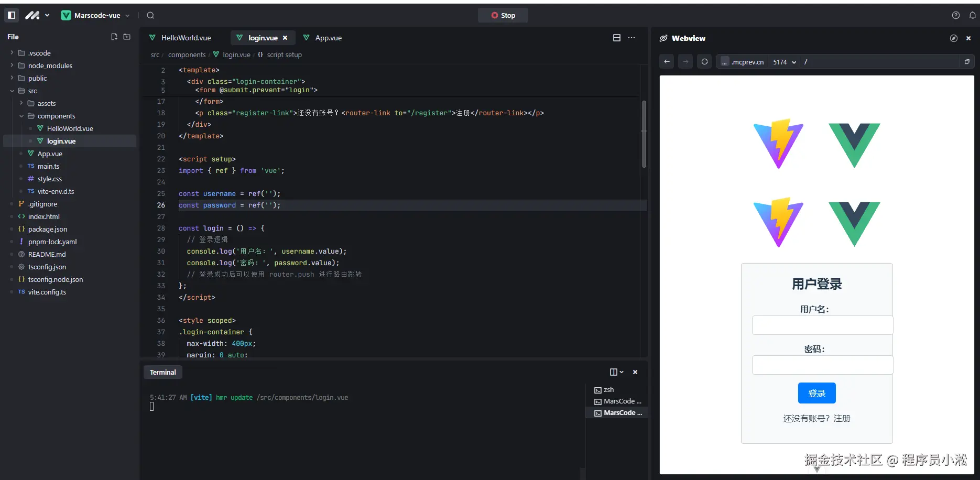Select the Terminal tab

pyautogui.click(x=163, y=372)
